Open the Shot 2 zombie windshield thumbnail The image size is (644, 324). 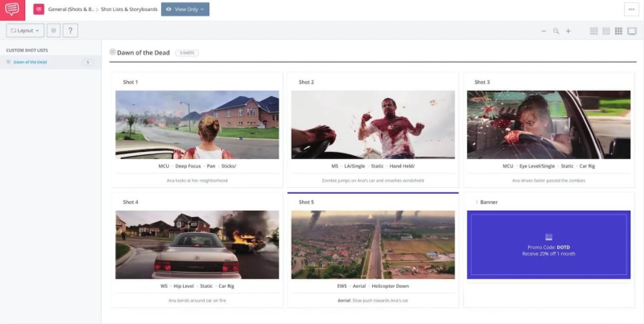coord(373,125)
